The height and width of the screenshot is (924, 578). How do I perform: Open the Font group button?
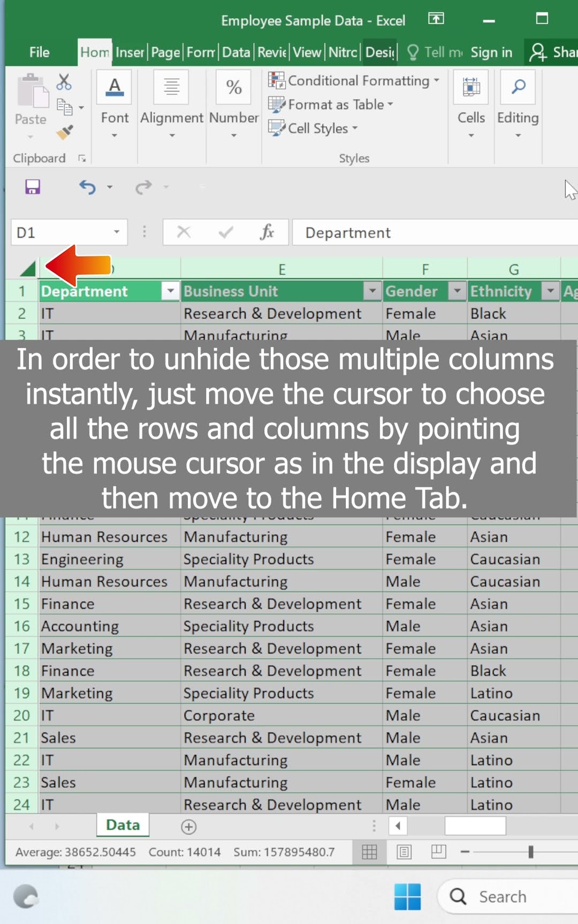click(115, 104)
